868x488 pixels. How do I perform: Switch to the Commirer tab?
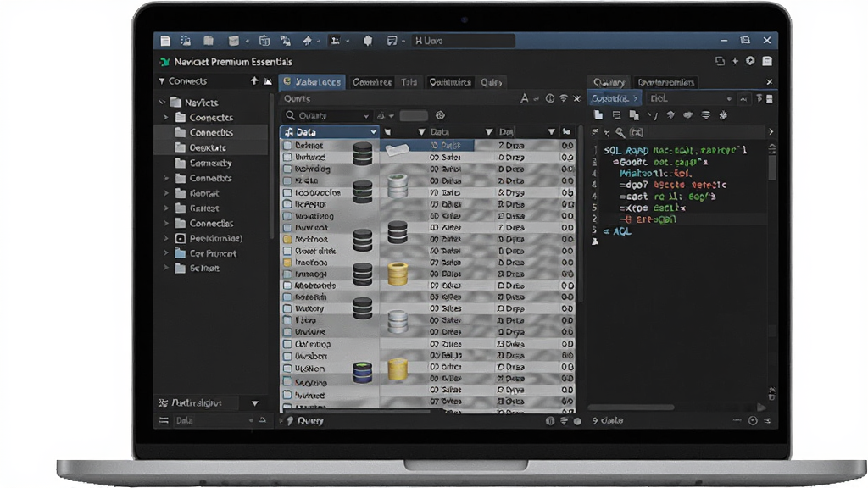(x=372, y=82)
